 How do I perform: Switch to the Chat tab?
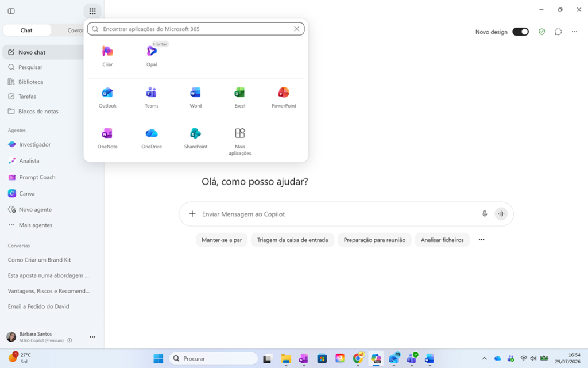[26, 30]
